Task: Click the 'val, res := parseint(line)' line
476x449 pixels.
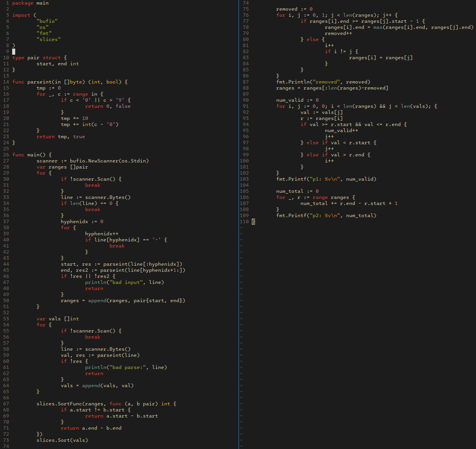Action: (x=100, y=355)
